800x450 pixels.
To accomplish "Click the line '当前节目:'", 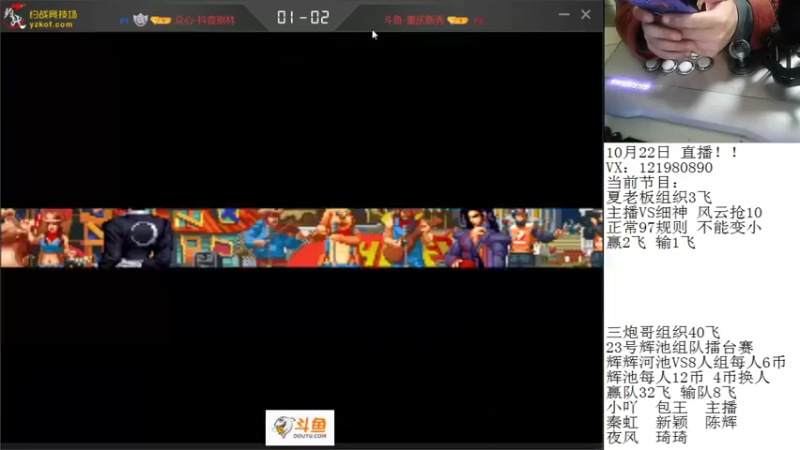I will [642, 182].
